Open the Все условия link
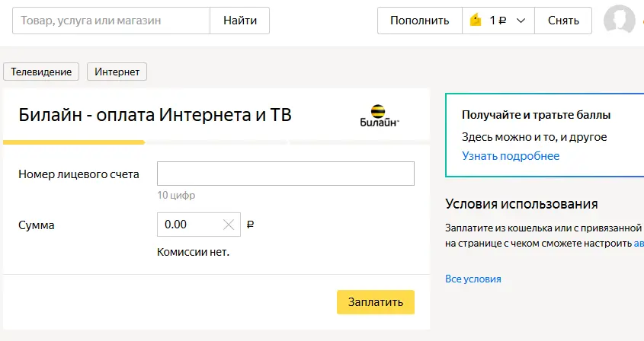644x341 pixels. click(x=473, y=279)
